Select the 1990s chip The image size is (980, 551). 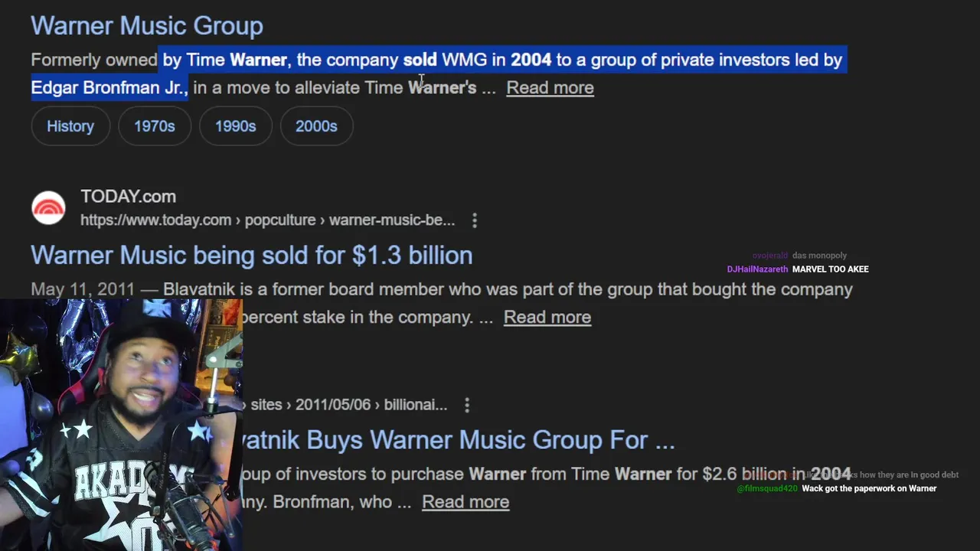(235, 126)
